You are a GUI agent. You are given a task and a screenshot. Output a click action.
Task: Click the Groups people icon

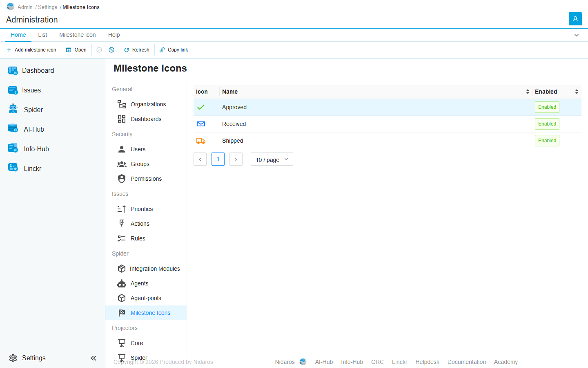(x=122, y=164)
